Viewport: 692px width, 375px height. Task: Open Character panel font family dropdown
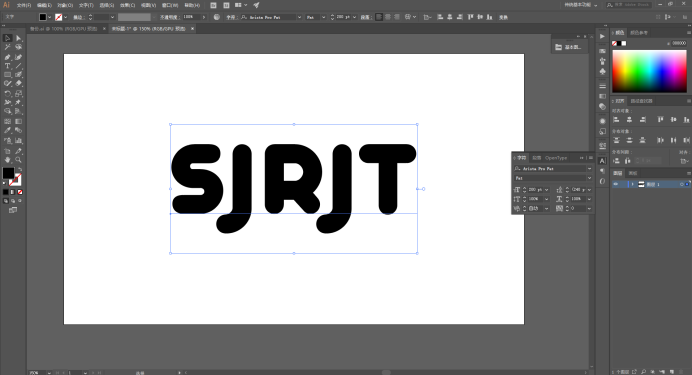[589, 169]
